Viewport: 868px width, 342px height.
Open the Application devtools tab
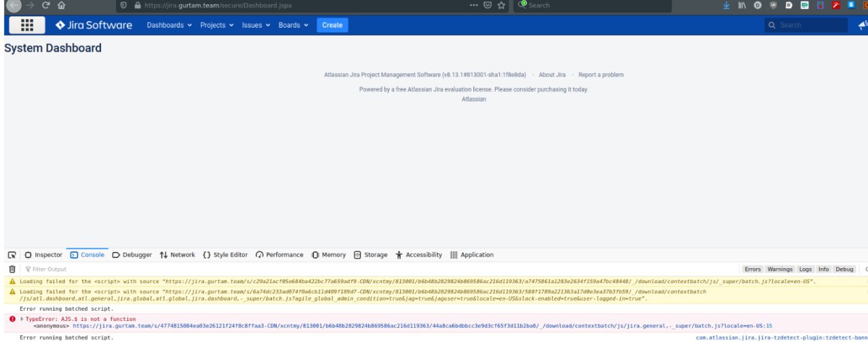472,255
